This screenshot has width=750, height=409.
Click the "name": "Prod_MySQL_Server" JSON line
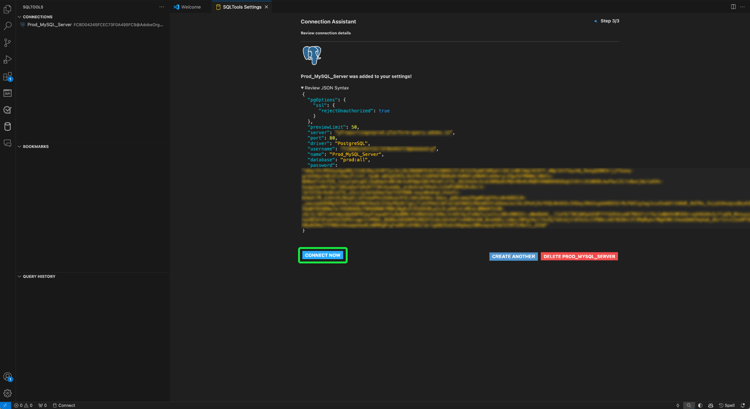[x=345, y=155]
